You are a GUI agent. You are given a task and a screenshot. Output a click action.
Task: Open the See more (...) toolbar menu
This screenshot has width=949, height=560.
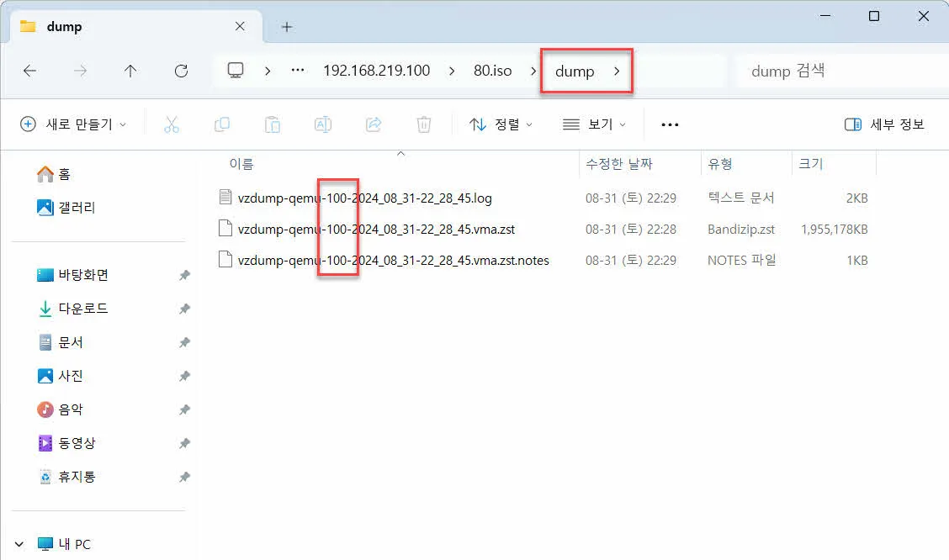click(670, 124)
